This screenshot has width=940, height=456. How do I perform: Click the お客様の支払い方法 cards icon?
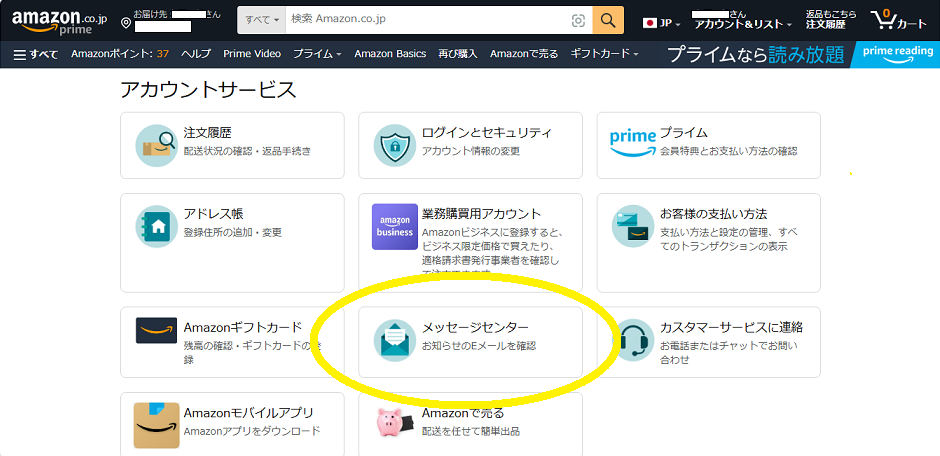click(632, 227)
